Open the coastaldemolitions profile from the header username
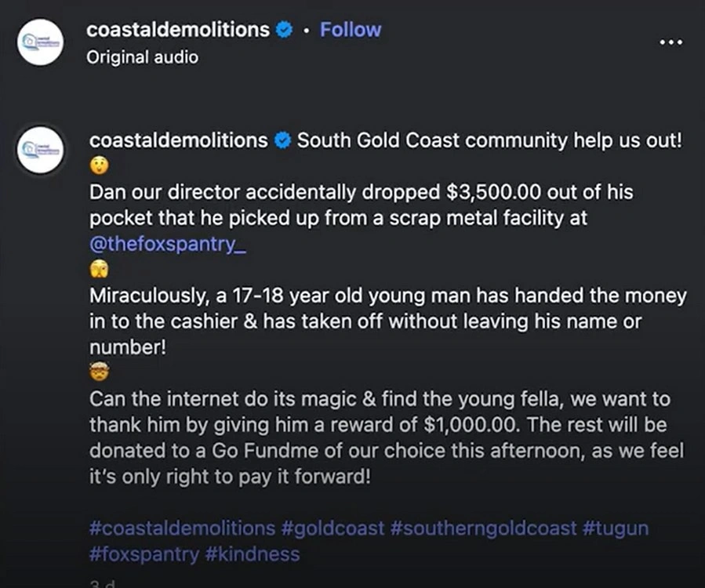The image size is (705, 588). pos(178,30)
